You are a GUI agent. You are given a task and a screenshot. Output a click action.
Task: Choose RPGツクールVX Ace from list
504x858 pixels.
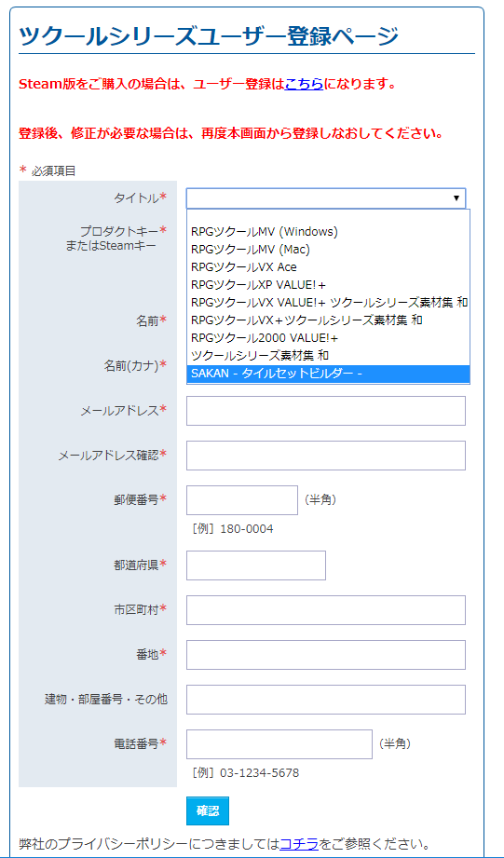(x=328, y=267)
